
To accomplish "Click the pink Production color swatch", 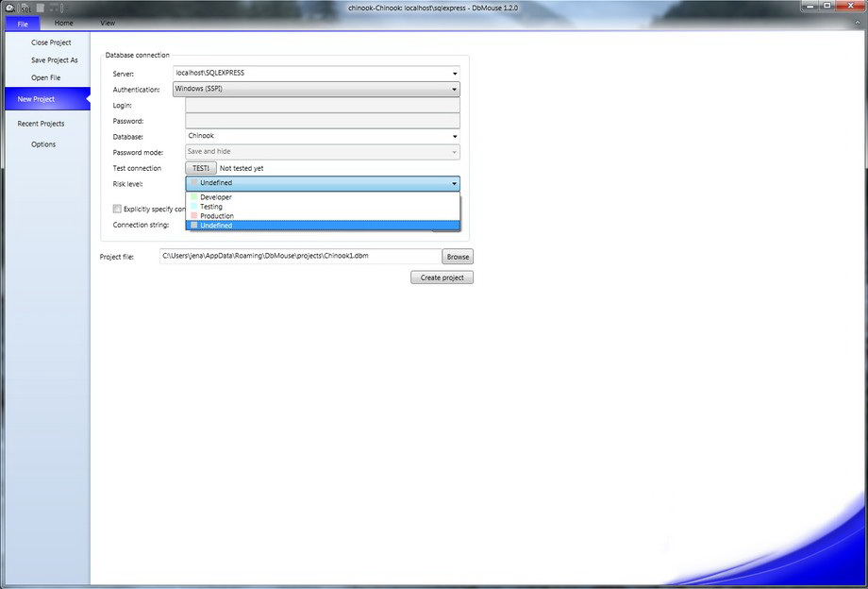I will 193,215.
